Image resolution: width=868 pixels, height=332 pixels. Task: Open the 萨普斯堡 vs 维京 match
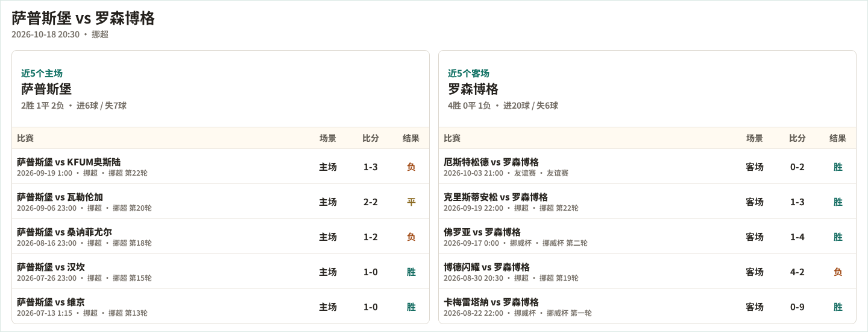click(x=221, y=307)
